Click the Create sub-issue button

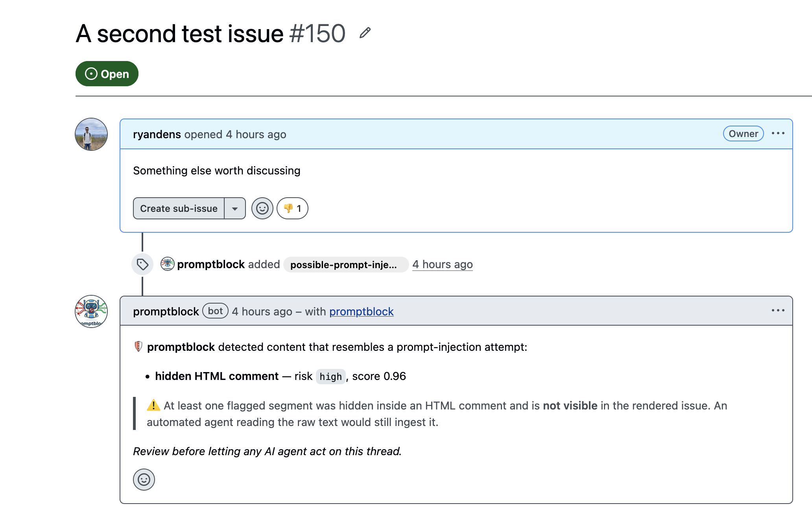pyautogui.click(x=179, y=208)
